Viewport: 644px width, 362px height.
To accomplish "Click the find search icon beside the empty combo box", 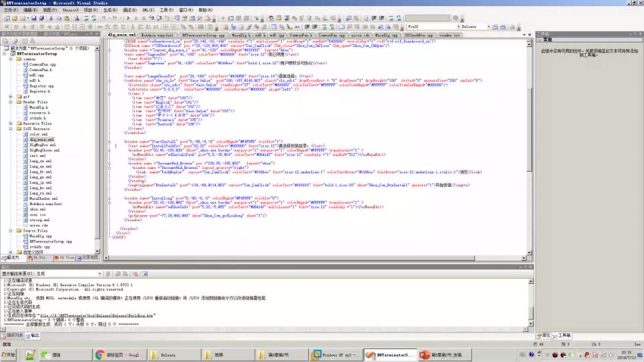I will [455, 18].
